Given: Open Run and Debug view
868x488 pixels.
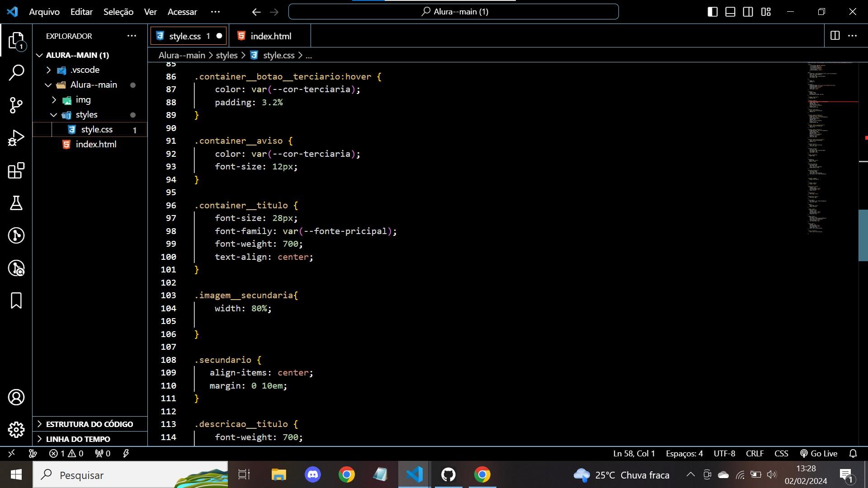Looking at the screenshot, I should pos(16,138).
